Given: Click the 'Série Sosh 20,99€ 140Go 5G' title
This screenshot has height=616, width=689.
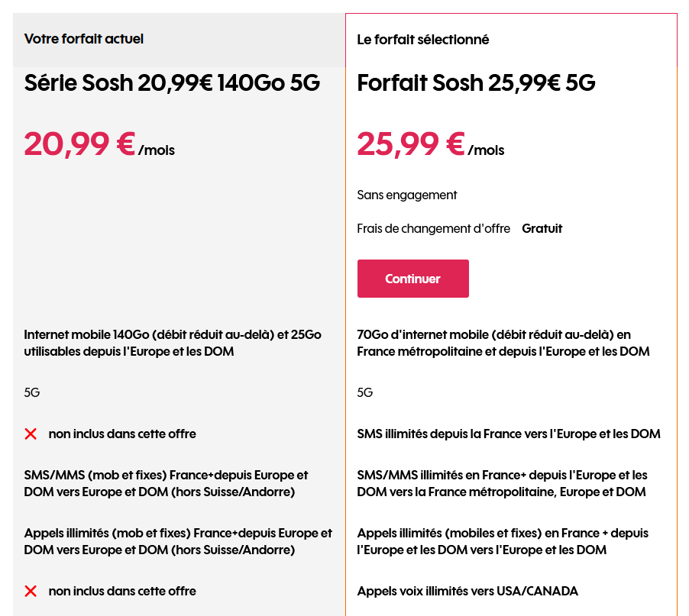Looking at the screenshot, I should 172,83.
